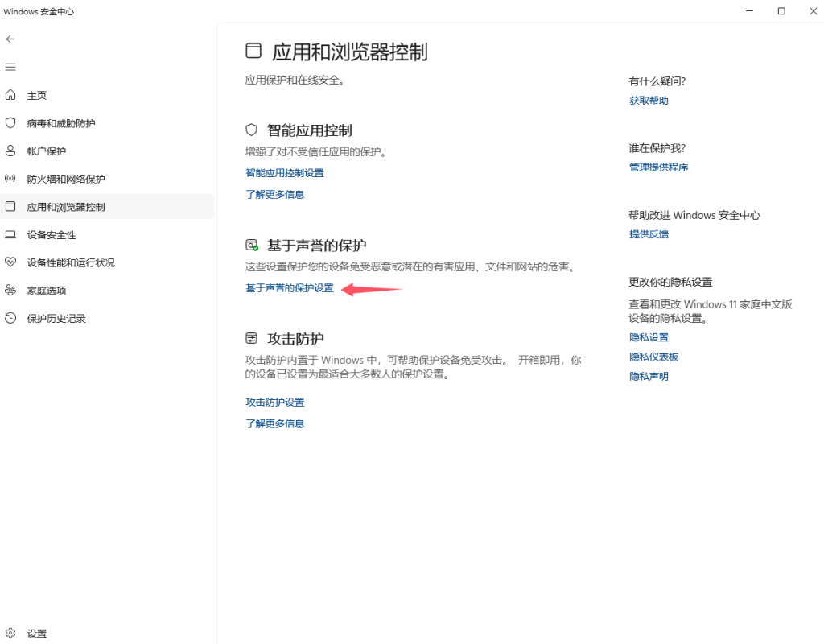The height and width of the screenshot is (644, 824).
Task: Click 获取帮助 link
Action: 649,100
